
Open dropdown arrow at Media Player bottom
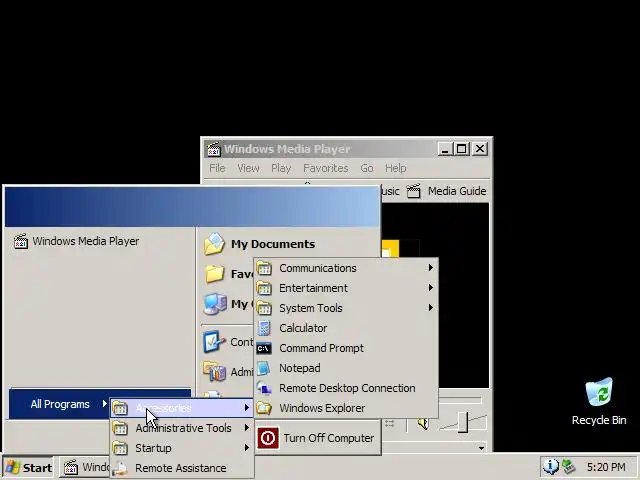[x=482, y=448]
